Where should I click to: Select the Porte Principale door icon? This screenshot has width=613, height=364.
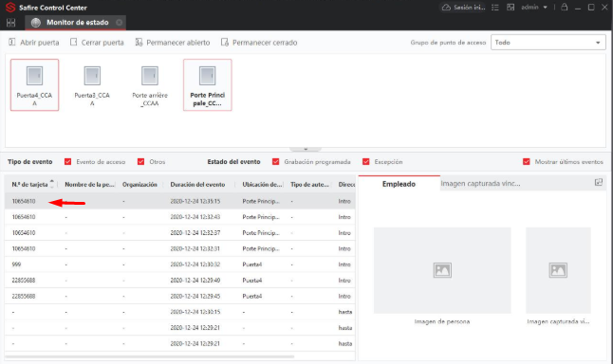coord(208,84)
